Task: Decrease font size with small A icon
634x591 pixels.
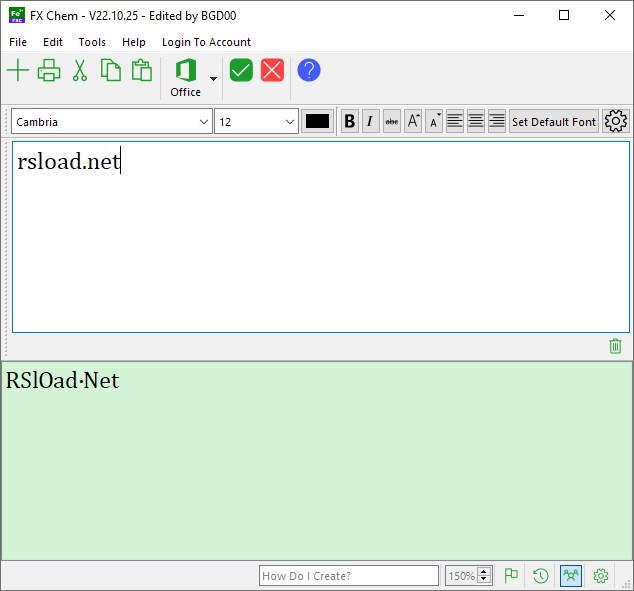Action: pyautogui.click(x=433, y=121)
